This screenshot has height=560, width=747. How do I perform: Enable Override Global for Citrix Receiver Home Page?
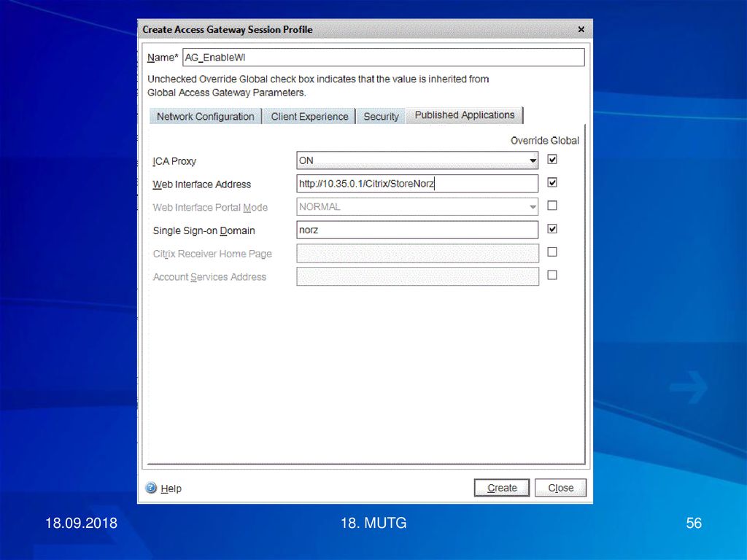(552, 252)
